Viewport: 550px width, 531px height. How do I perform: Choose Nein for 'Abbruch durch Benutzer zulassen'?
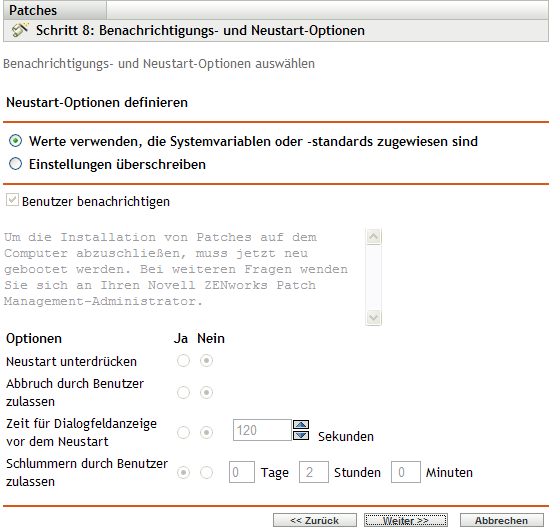coord(206,392)
